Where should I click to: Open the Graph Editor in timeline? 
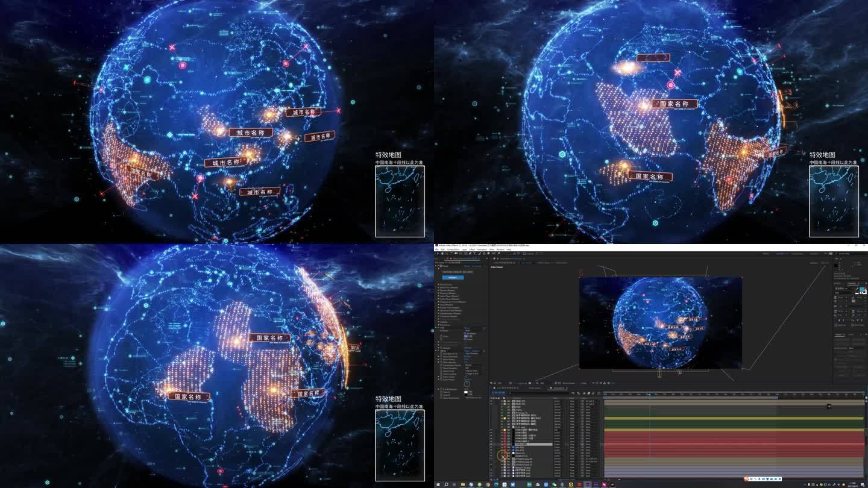599,393
